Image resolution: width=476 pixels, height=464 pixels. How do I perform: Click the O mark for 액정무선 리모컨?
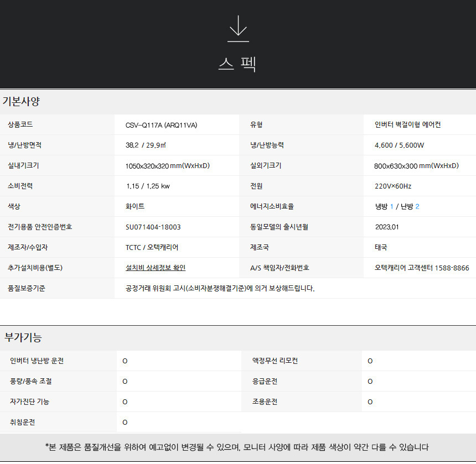(x=370, y=361)
